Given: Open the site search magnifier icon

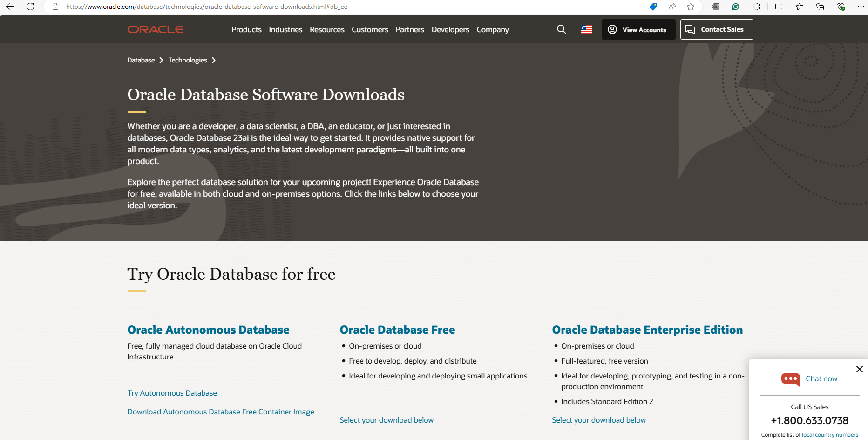Looking at the screenshot, I should [561, 29].
